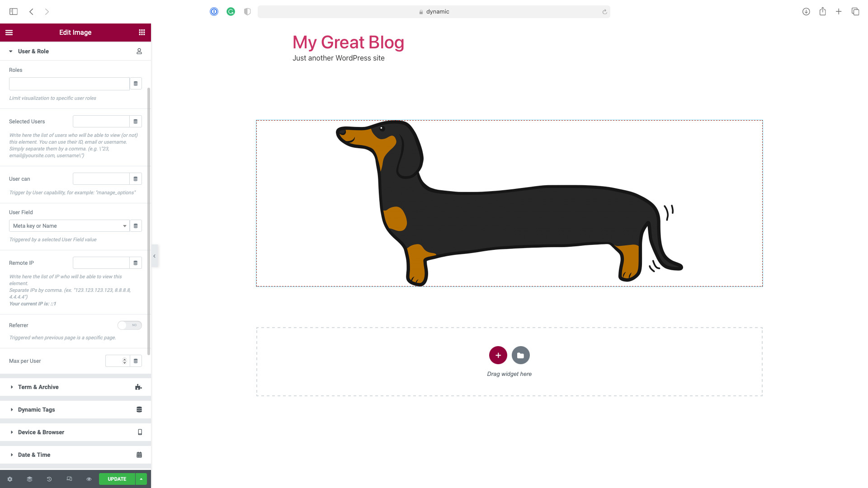Expand the Term & Archive section

[x=38, y=387]
